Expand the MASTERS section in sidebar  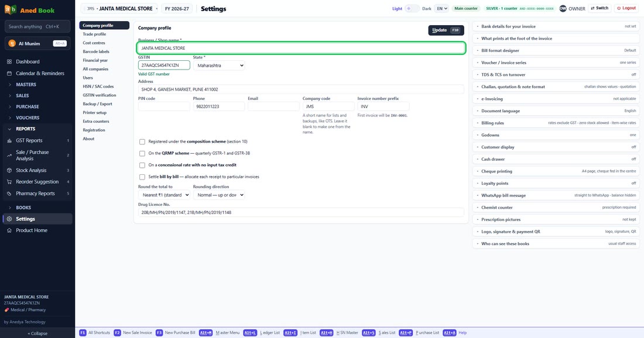click(37, 84)
